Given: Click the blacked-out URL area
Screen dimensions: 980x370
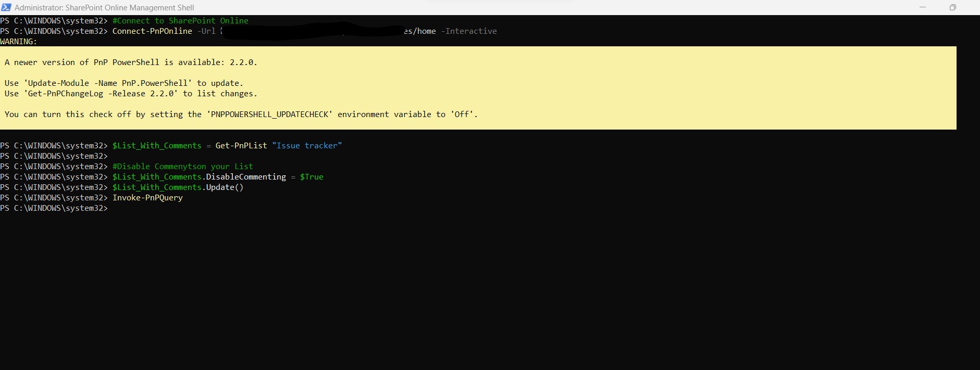Looking at the screenshot, I should [x=312, y=31].
